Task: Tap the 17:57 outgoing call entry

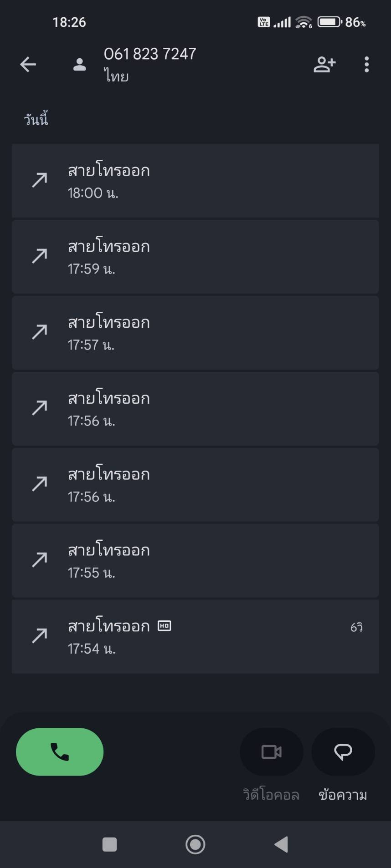Action: click(195, 333)
